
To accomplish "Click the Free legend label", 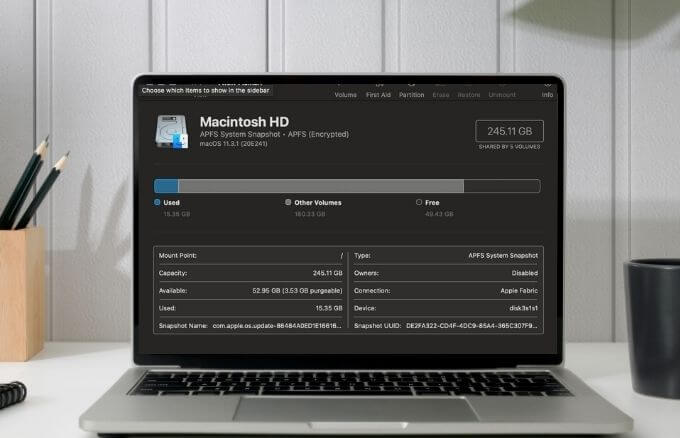I will coord(432,203).
